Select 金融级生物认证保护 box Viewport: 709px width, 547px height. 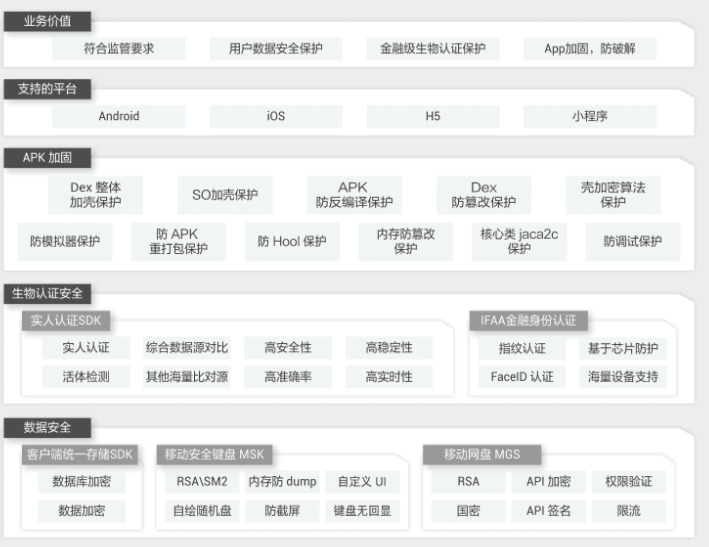coord(433,49)
